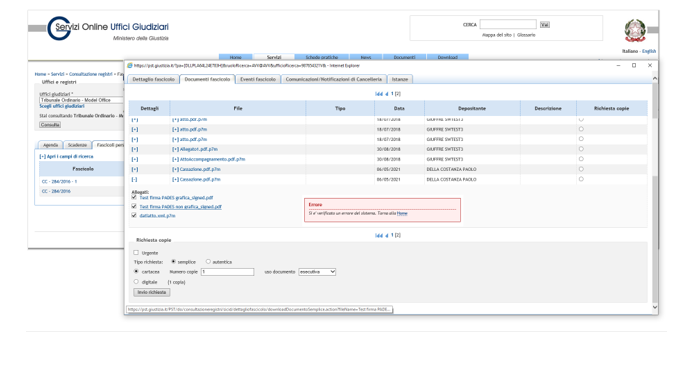
Task: Check the Urgente checkbox
Action: point(136,252)
